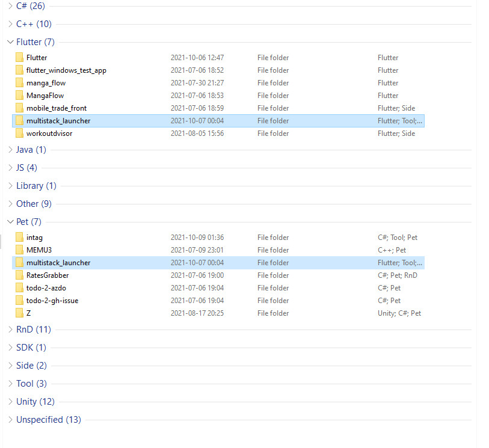Expand the Unspecified (13) group chevron

click(10, 420)
